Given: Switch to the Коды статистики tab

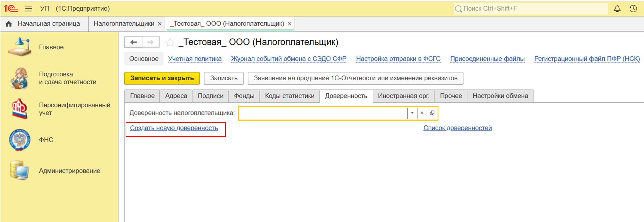Looking at the screenshot, I should 289,96.
